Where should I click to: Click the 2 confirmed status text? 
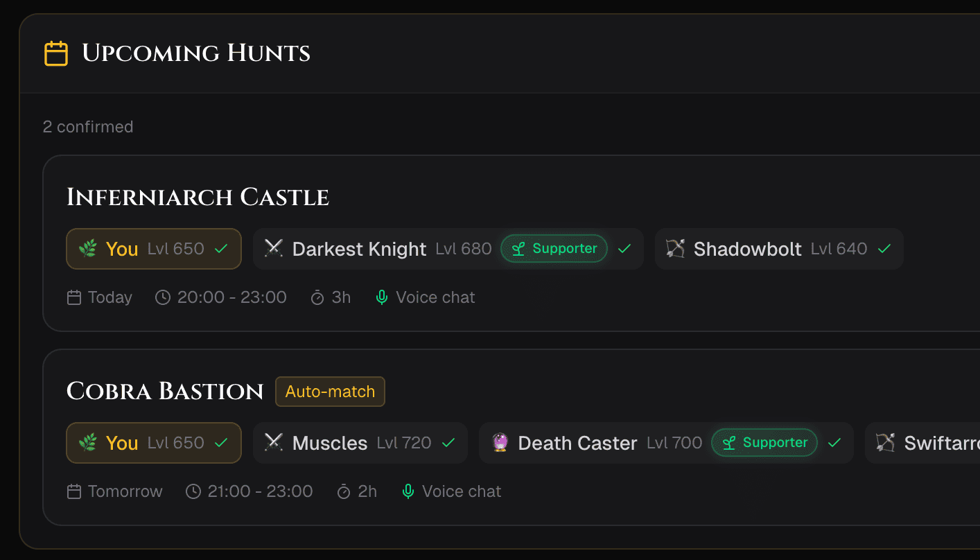coord(88,126)
